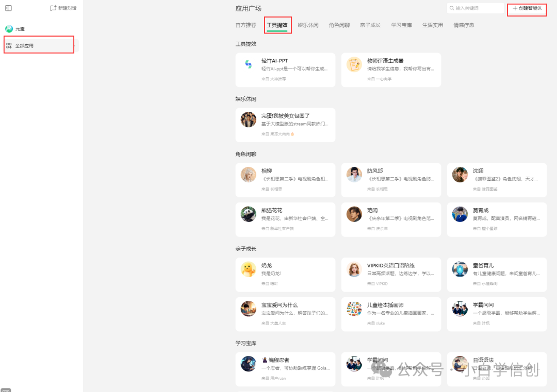Image resolution: width=557 pixels, height=392 pixels.
Task: Click the 来自 新华社客户端 source label
Action: (277, 229)
